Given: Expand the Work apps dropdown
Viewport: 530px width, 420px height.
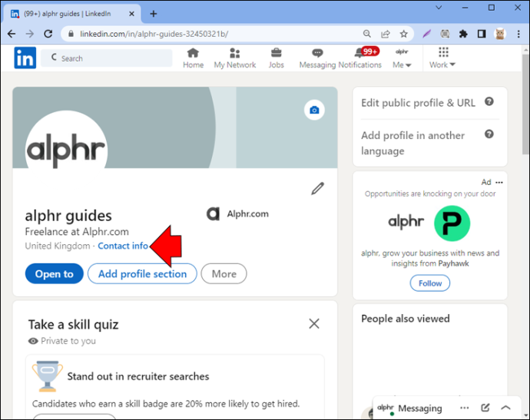Looking at the screenshot, I should tap(442, 58).
